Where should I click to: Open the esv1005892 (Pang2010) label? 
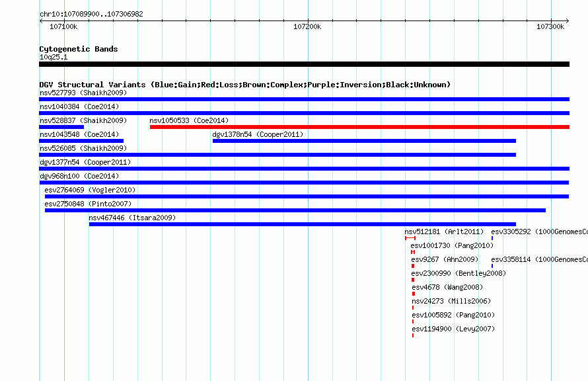[x=453, y=315]
